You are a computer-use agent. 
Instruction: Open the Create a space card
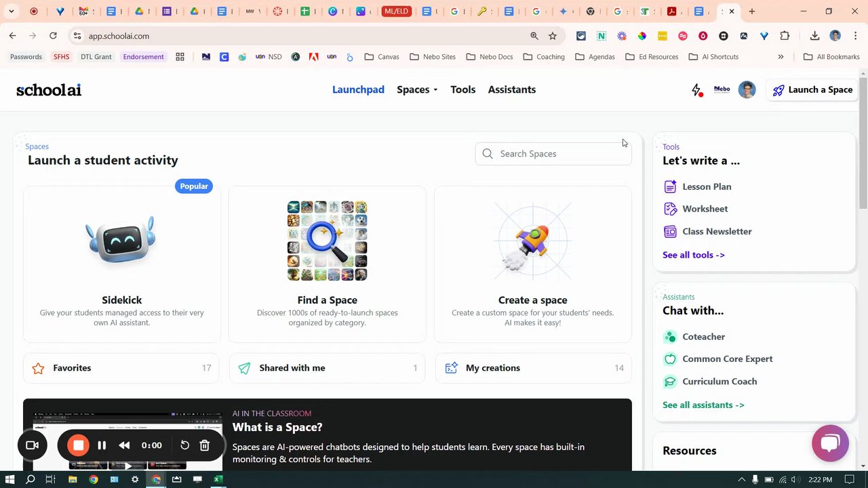533,264
